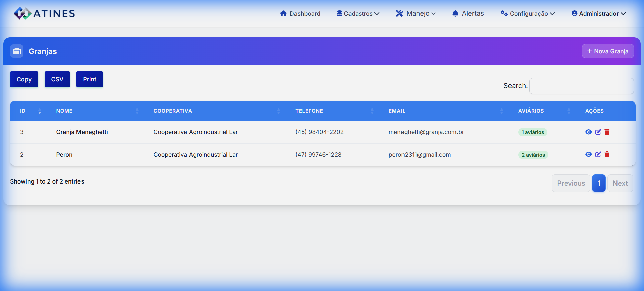Click the Nova Granja button

click(607, 51)
